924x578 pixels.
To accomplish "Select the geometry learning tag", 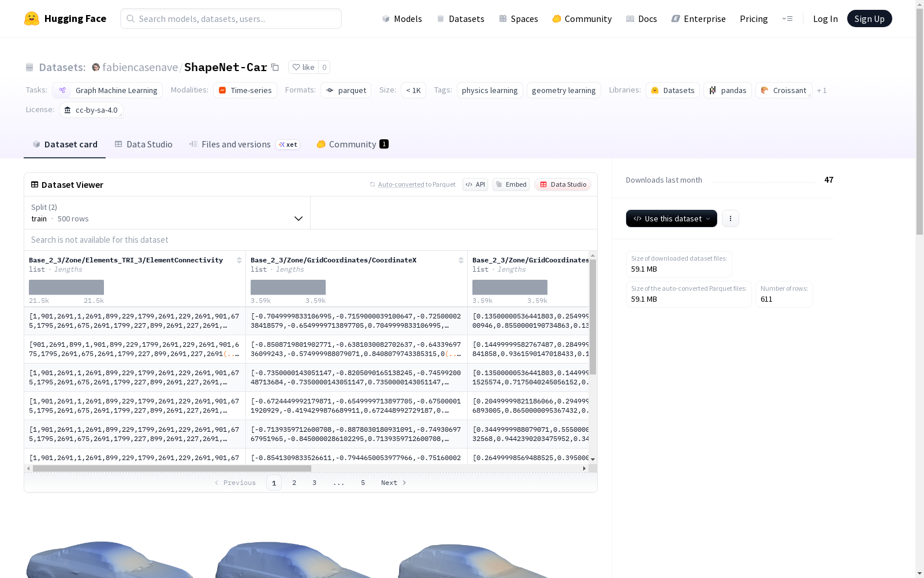I will coord(564,90).
